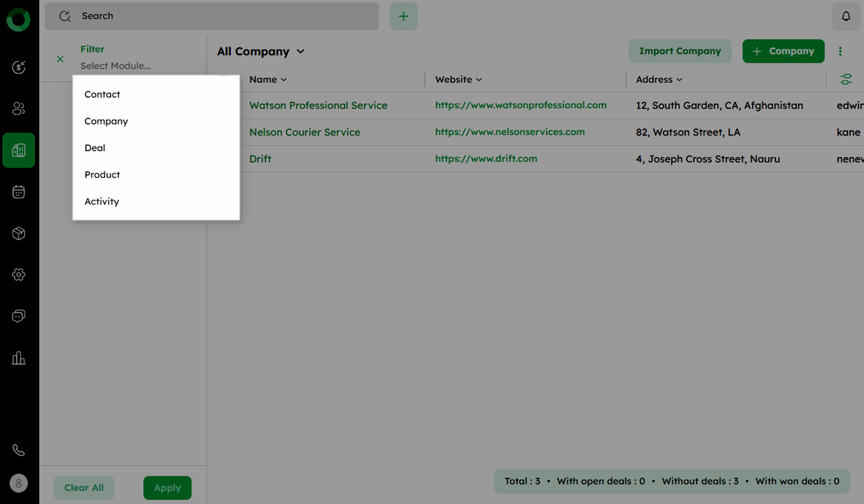Image resolution: width=864 pixels, height=504 pixels.
Task: Open the Settings gear icon
Action: point(19,274)
